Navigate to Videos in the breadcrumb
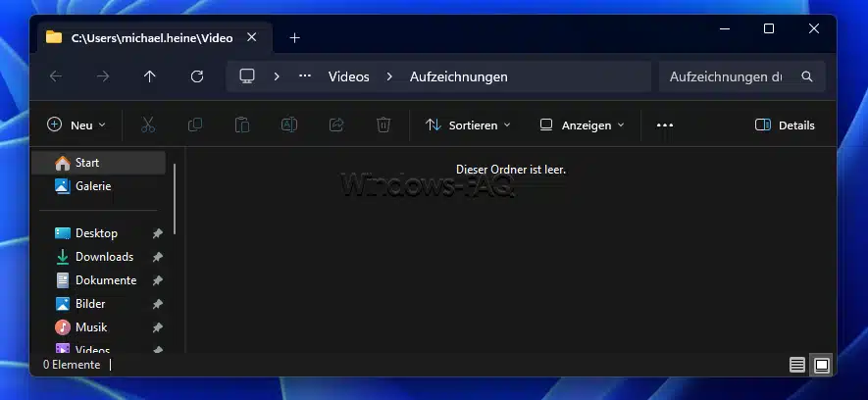The width and height of the screenshot is (868, 400). (x=349, y=76)
